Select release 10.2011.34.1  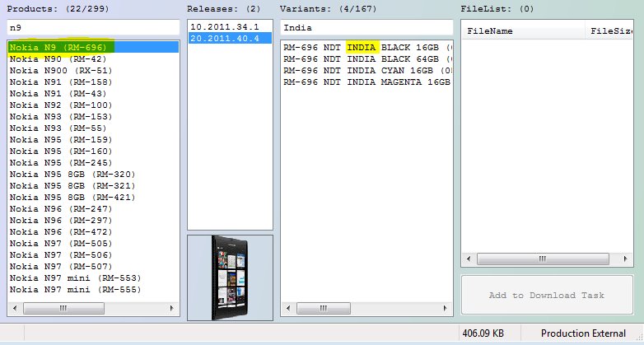[230, 26]
